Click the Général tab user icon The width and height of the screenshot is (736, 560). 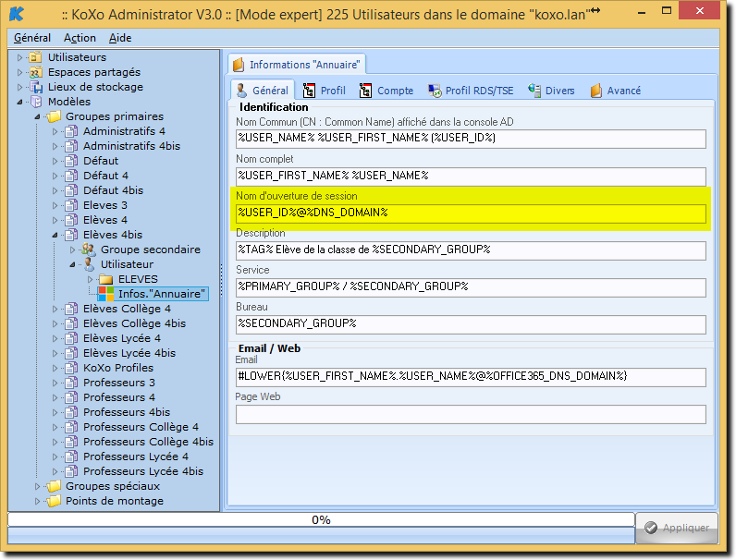241,91
